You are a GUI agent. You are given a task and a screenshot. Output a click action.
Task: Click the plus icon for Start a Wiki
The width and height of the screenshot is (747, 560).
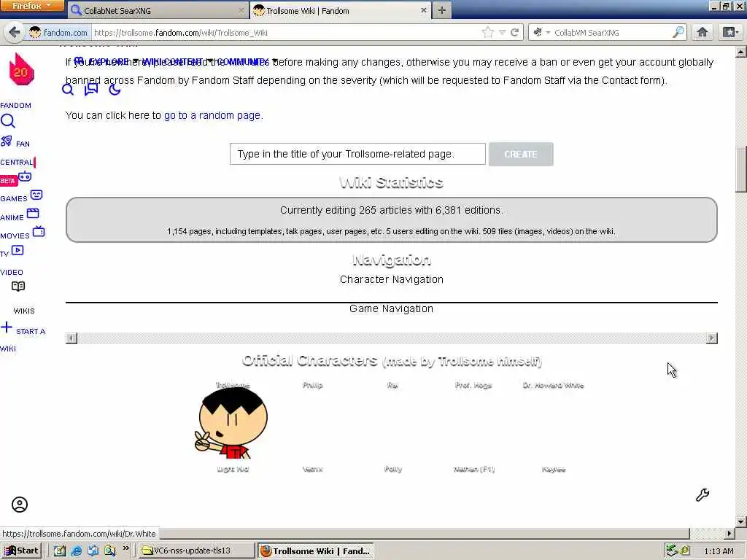[x=6, y=327]
